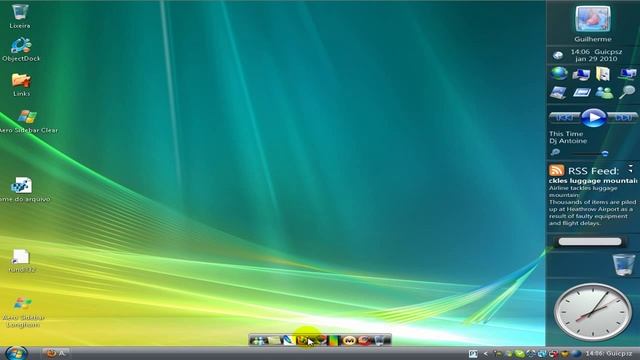
Task: Open the Internet globe launcher in sidebar
Action: tap(559, 73)
